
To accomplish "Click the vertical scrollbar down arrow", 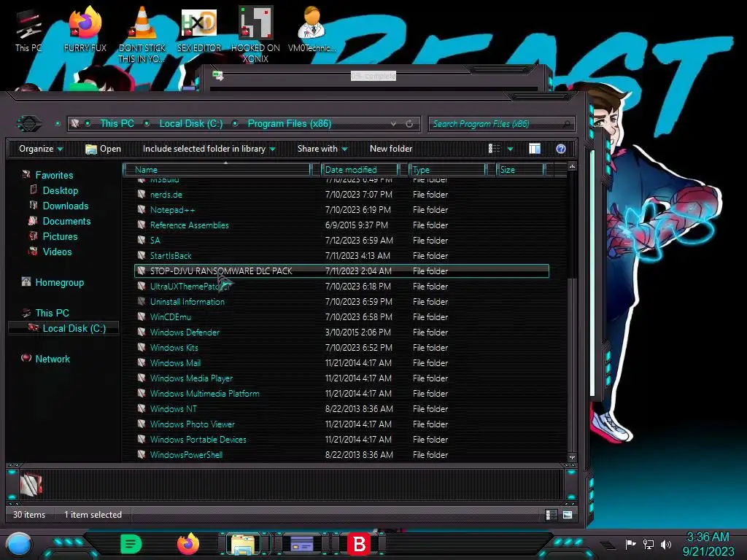I will click(572, 457).
